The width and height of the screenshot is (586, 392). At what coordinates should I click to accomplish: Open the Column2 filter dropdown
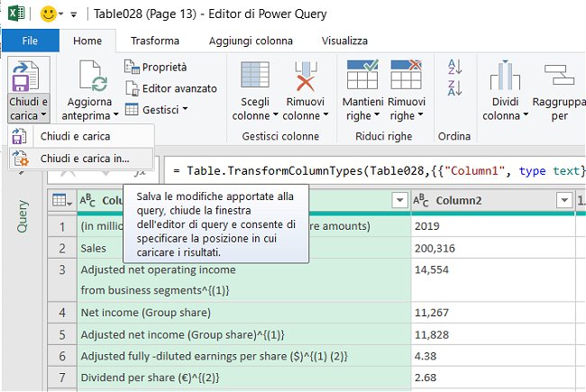[x=564, y=200]
